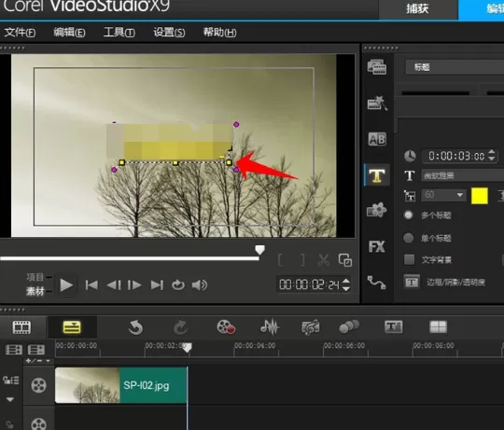Toggle ripple editing icon on track panel
The height and width of the screenshot is (430, 504).
10,381
